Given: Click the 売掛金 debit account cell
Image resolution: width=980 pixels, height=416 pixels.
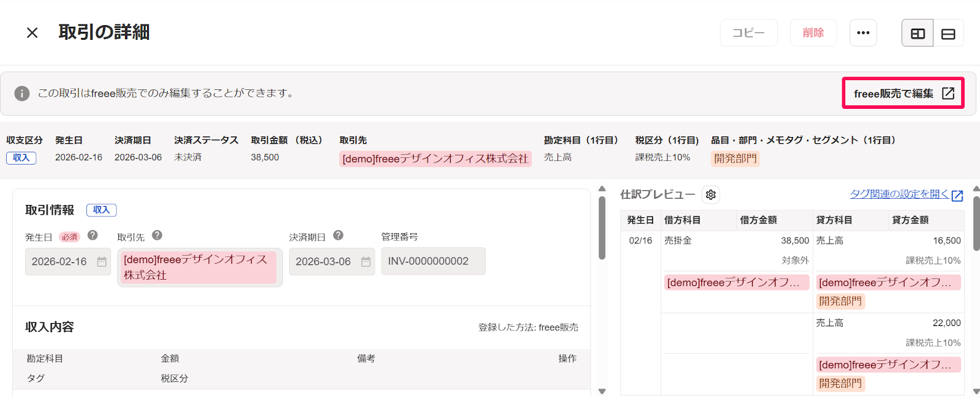Looking at the screenshot, I should (678, 240).
